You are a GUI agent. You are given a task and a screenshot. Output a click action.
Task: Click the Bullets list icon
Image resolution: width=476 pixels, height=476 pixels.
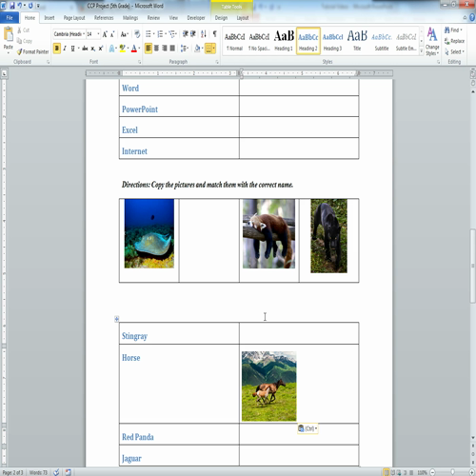coord(149,34)
